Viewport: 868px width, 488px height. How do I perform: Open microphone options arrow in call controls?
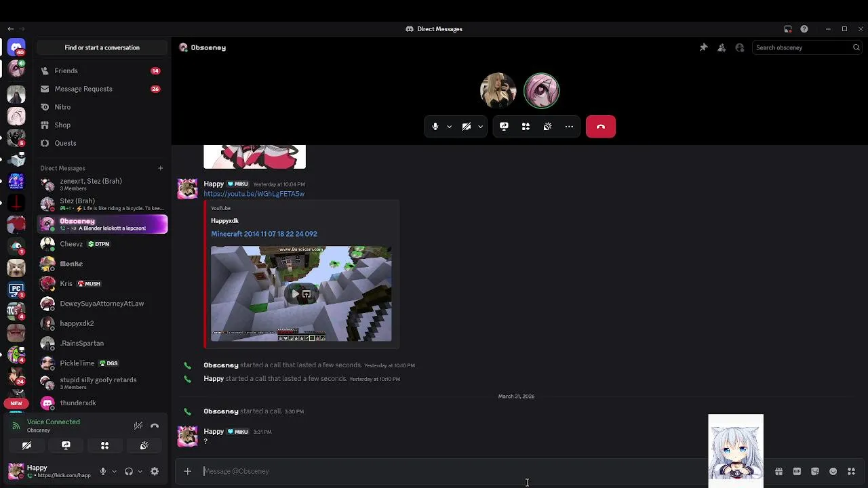point(449,127)
